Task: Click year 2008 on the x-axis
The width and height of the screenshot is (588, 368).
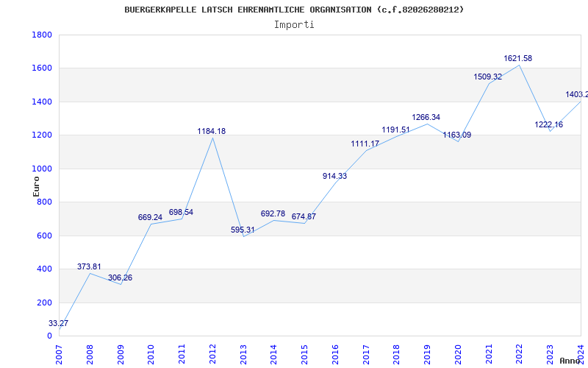Action: pyautogui.click(x=90, y=354)
